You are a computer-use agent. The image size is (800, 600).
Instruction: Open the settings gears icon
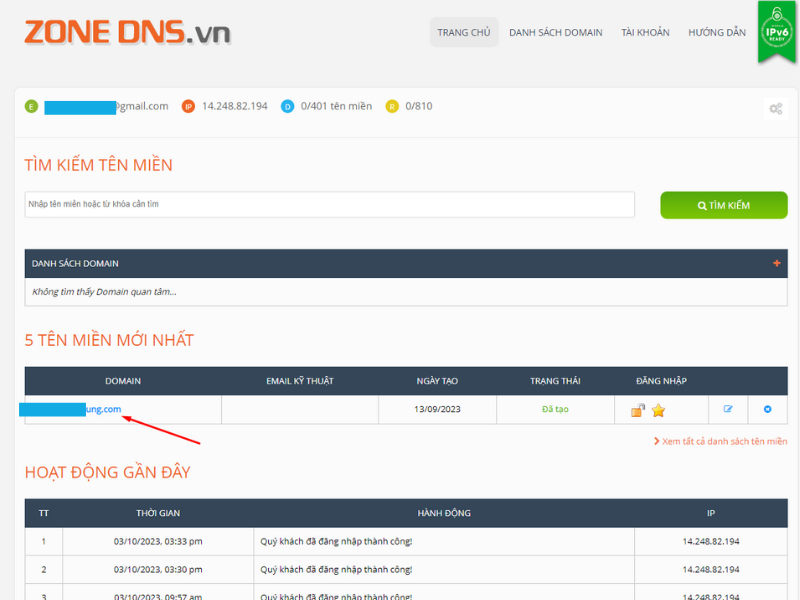click(776, 109)
